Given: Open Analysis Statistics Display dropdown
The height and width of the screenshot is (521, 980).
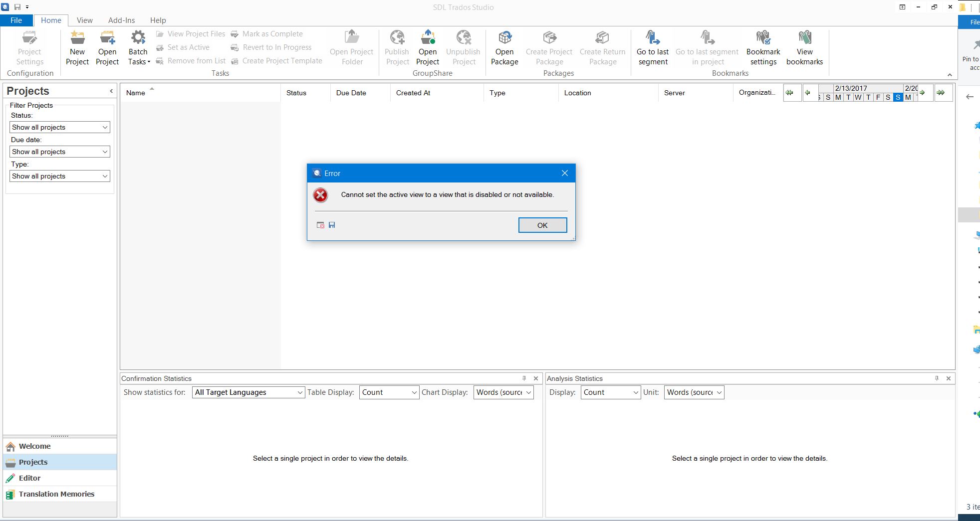Looking at the screenshot, I should 610,392.
